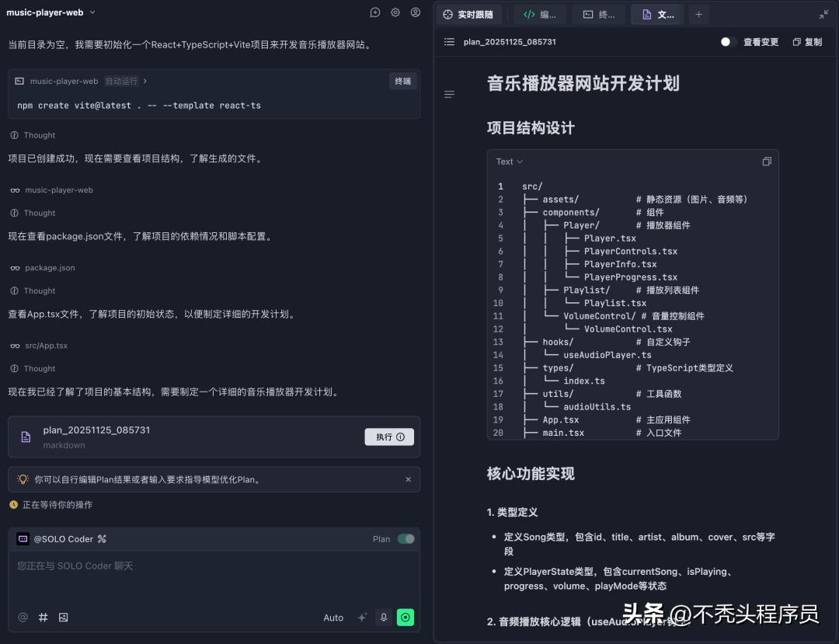Click the @ mention icon in chat toolbar
Image resolution: width=839 pixels, height=644 pixels.
(23, 617)
